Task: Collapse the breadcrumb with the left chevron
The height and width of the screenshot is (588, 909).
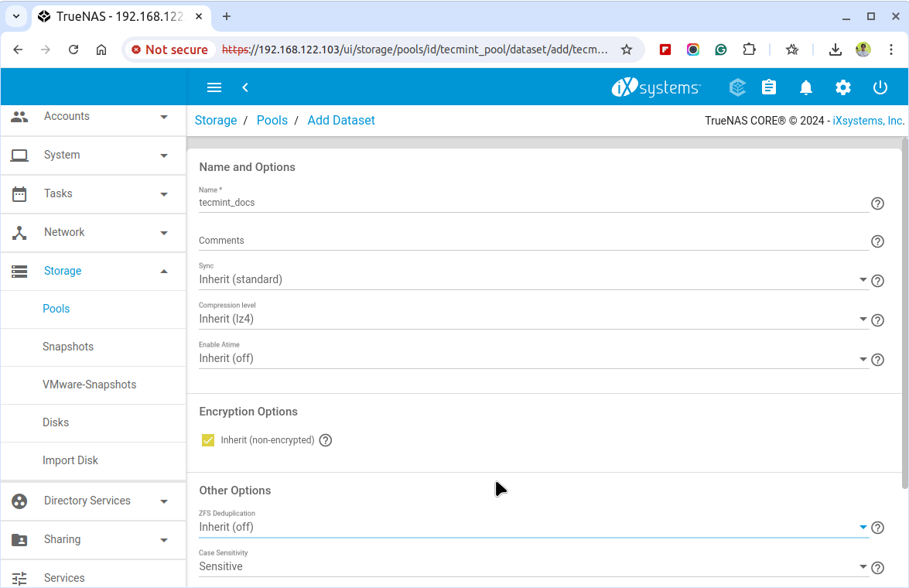Action: click(245, 87)
